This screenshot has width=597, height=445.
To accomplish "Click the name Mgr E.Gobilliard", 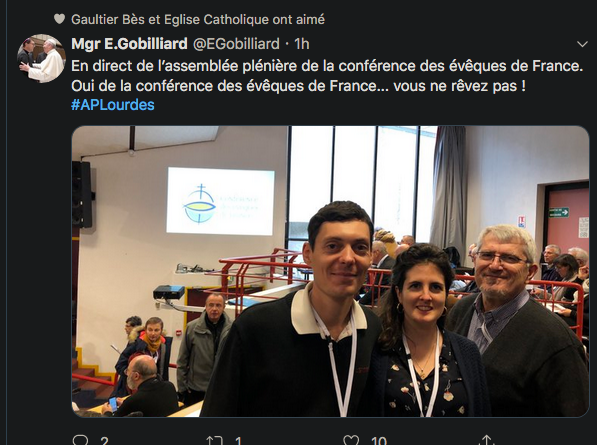I will pos(129,44).
